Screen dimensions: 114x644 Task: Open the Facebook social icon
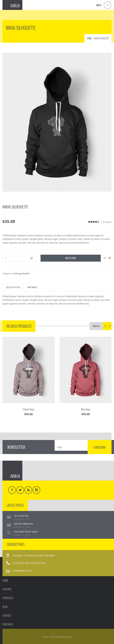click(x=12, y=490)
